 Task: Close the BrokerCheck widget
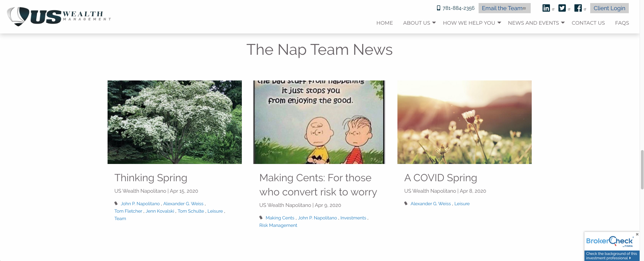tap(637, 234)
